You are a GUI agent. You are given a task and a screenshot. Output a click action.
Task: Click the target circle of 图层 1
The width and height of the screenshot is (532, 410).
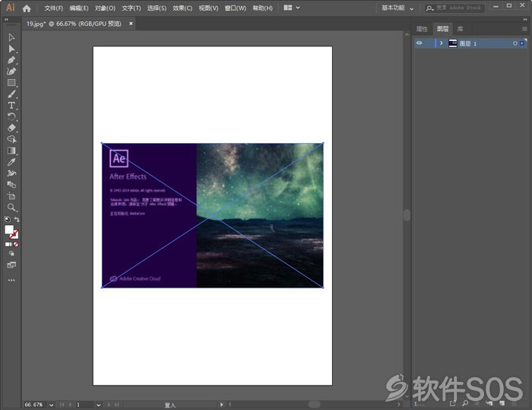point(515,43)
